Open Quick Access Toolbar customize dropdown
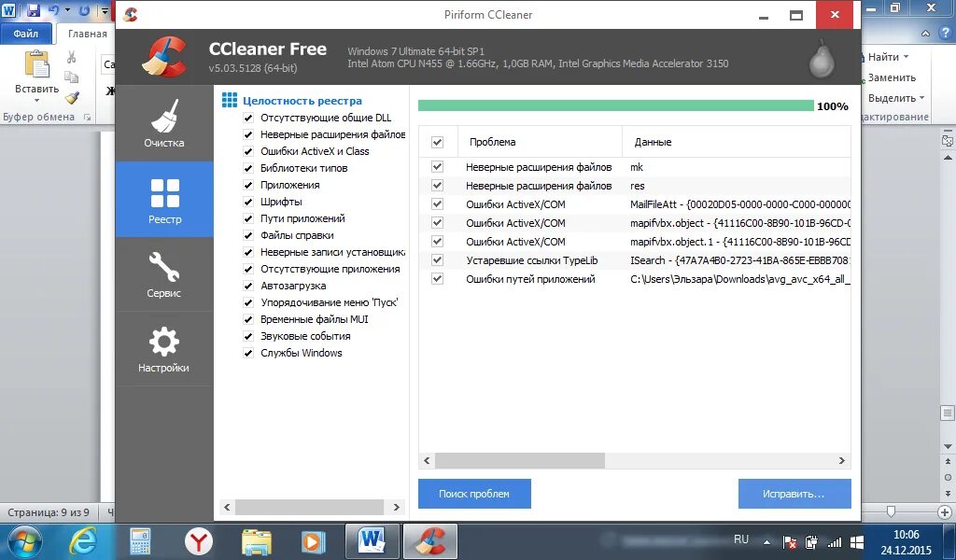The width and height of the screenshot is (956, 560). tap(105, 10)
